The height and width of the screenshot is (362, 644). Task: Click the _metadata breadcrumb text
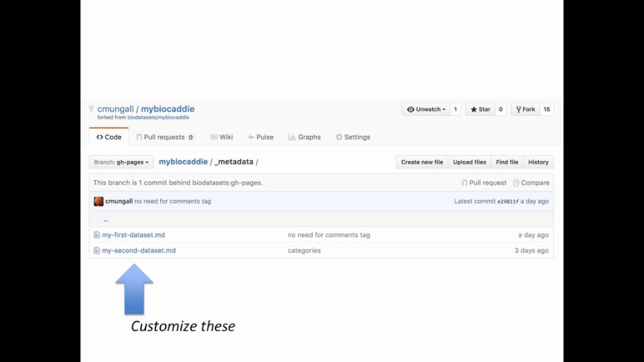click(234, 162)
